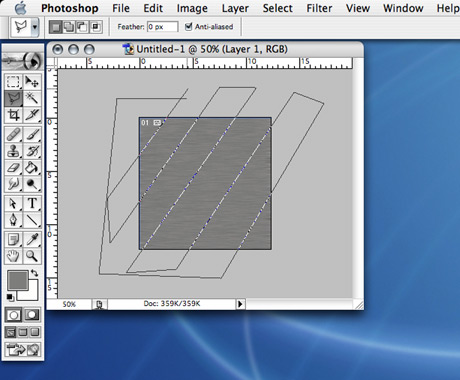Choose Add to selection mode
Image resolution: width=460 pixels, height=380 pixels.
click(69, 27)
